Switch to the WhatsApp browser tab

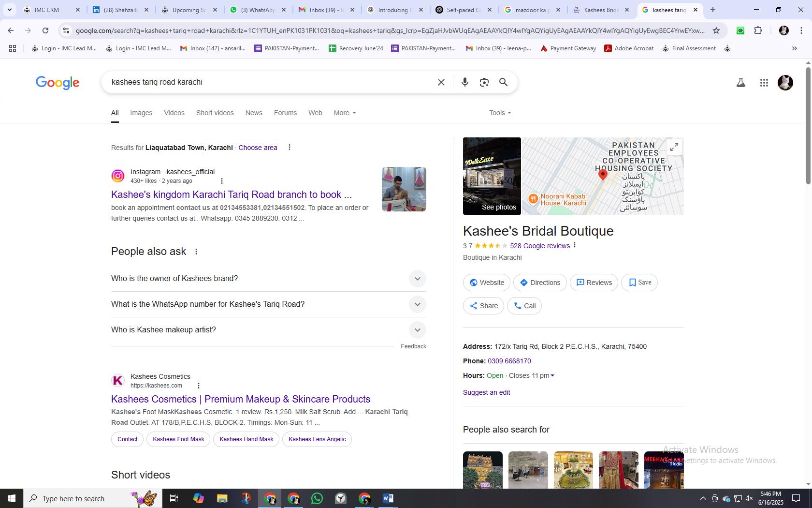258,10
